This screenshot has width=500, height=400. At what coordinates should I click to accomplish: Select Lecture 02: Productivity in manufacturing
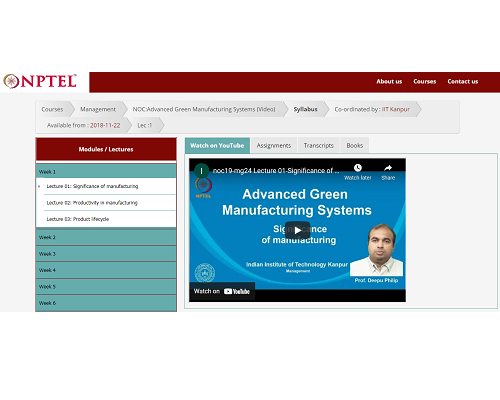point(92,203)
